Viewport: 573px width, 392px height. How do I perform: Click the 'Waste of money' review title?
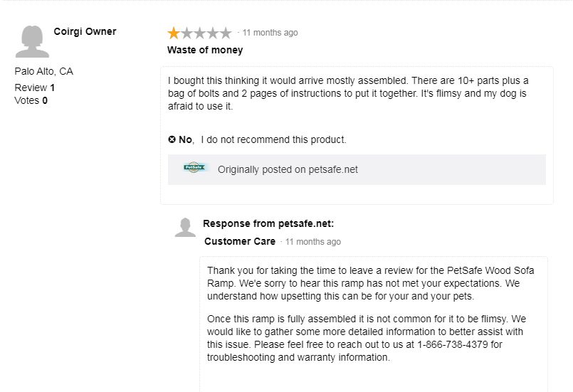point(205,51)
